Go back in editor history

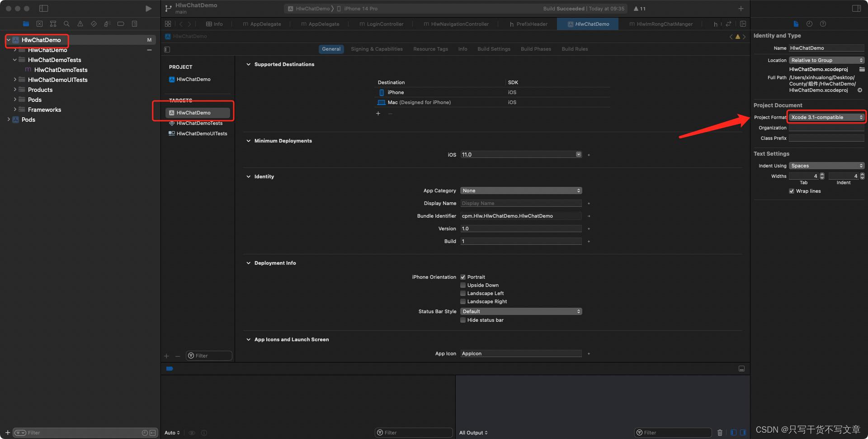181,24
